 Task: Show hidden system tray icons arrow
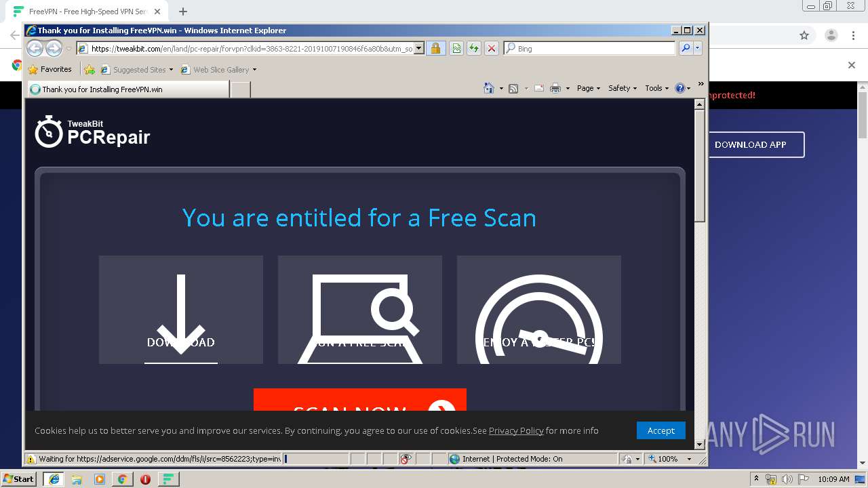(x=756, y=479)
